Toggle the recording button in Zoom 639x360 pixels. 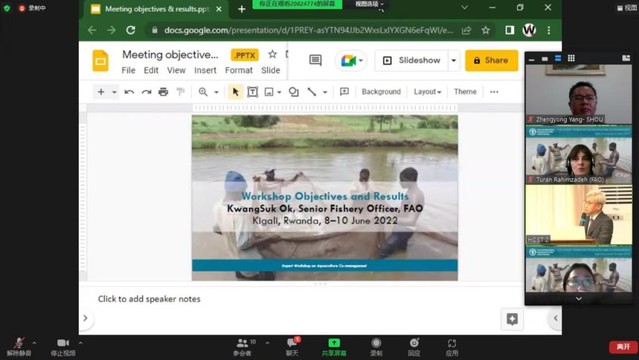[x=376, y=347]
